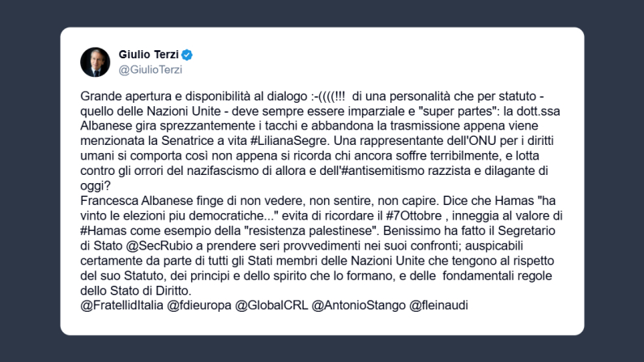The height and width of the screenshot is (362, 644).
Task: Visit the @FratellidItalia mention
Action: pyautogui.click(x=122, y=305)
